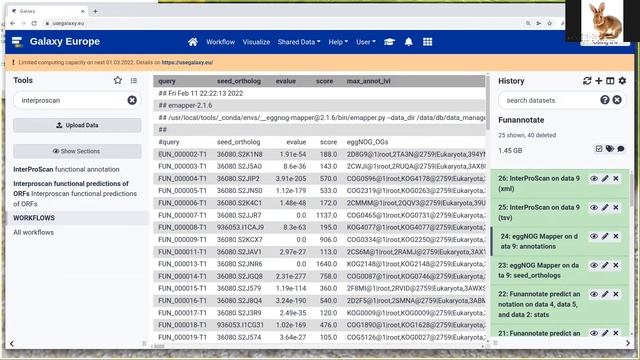Edit history tags icon
This screenshot has height=360, width=640.
610,149
